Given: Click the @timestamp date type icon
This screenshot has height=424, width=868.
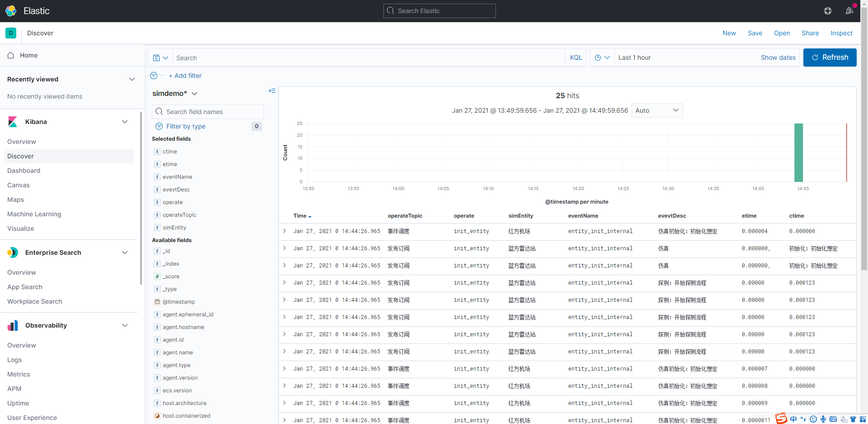Looking at the screenshot, I should click(157, 302).
